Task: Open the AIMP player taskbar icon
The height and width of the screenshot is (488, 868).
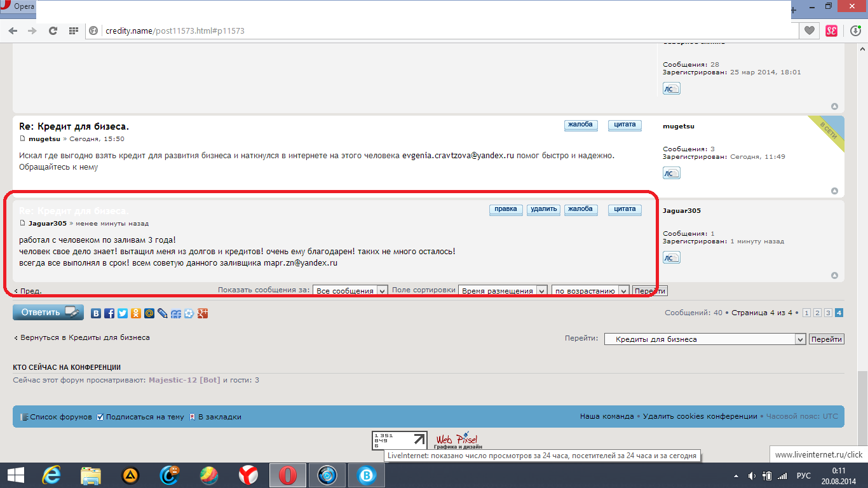Action: pyautogui.click(x=130, y=475)
